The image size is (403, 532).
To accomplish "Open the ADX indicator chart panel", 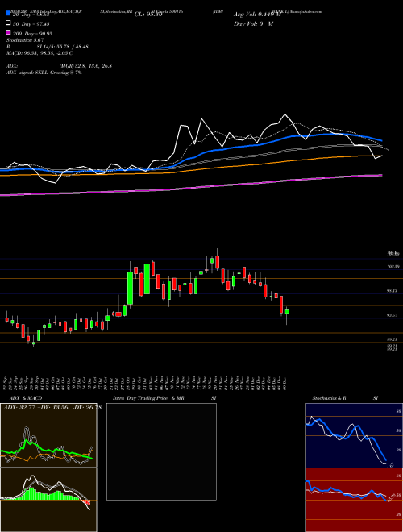I will tap(48, 435).
